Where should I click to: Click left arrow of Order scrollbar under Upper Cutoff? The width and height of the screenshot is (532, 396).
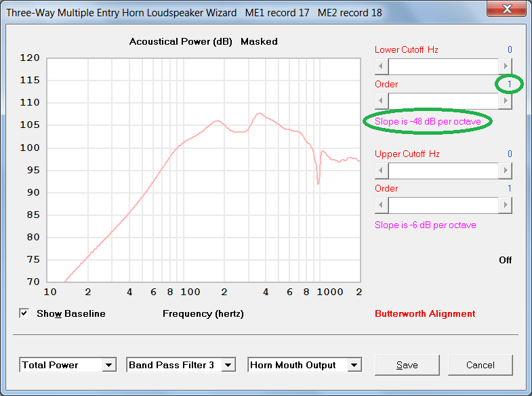382,205
